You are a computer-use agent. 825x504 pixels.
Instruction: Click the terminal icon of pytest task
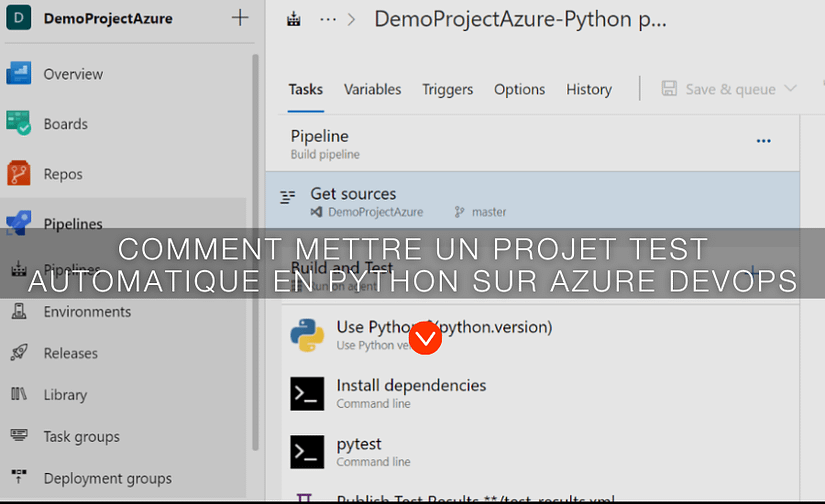(307, 451)
